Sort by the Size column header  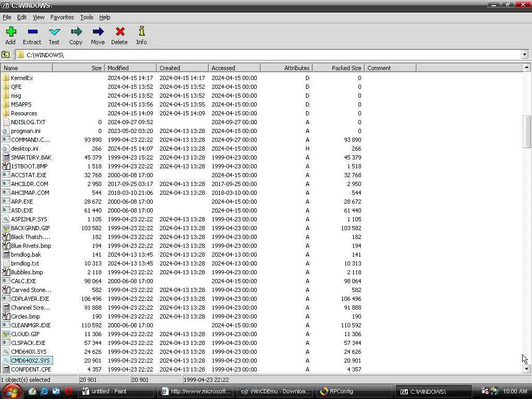pos(79,68)
